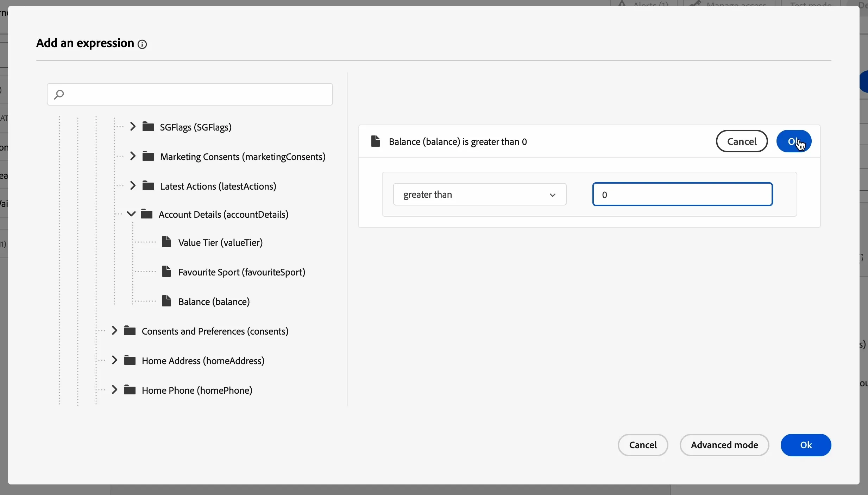
Task: Expand the SGFlags folder
Action: [x=133, y=127]
